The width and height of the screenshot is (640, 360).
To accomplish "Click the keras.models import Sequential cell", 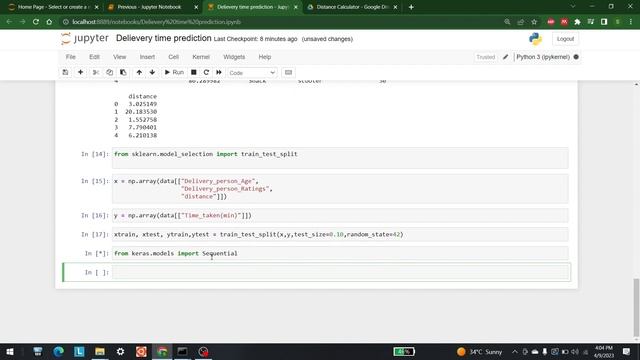I will click(340, 253).
